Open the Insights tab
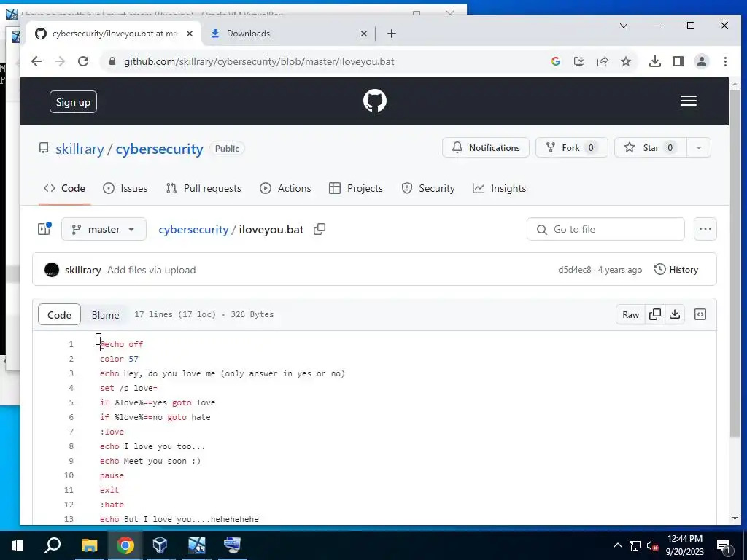This screenshot has height=560, width=747. 499,189
